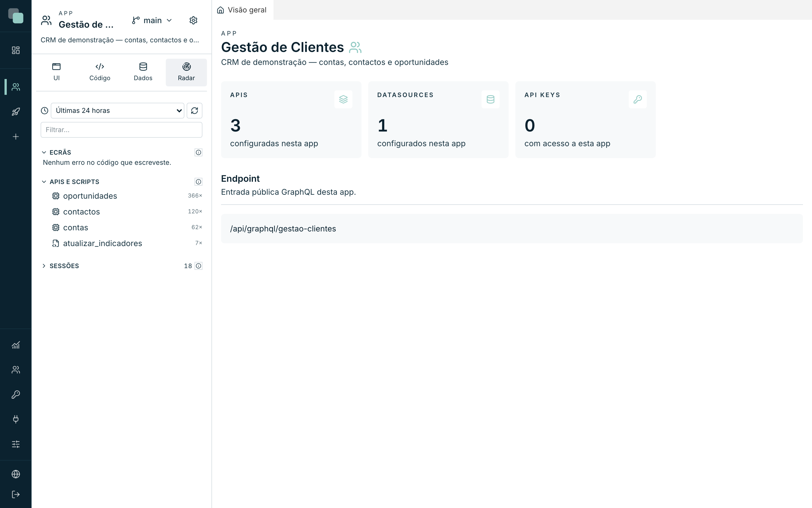812x508 pixels.
Task: Click the Nenhum erro no código message
Action: coord(107,163)
